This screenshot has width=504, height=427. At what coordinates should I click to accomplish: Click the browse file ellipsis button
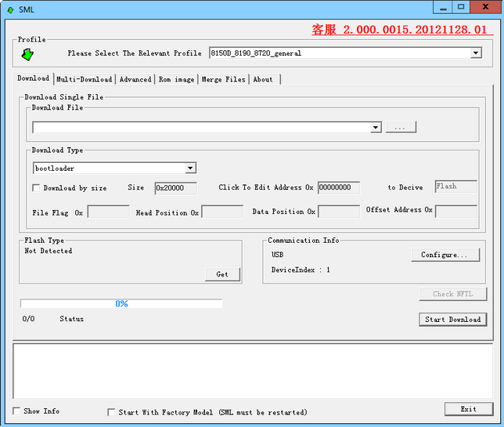[x=401, y=128]
